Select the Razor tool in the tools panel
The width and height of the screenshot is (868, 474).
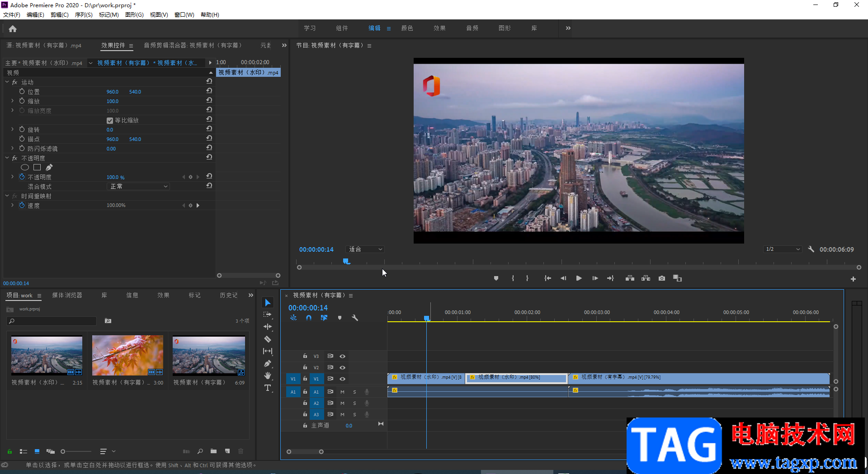pyautogui.click(x=268, y=339)
